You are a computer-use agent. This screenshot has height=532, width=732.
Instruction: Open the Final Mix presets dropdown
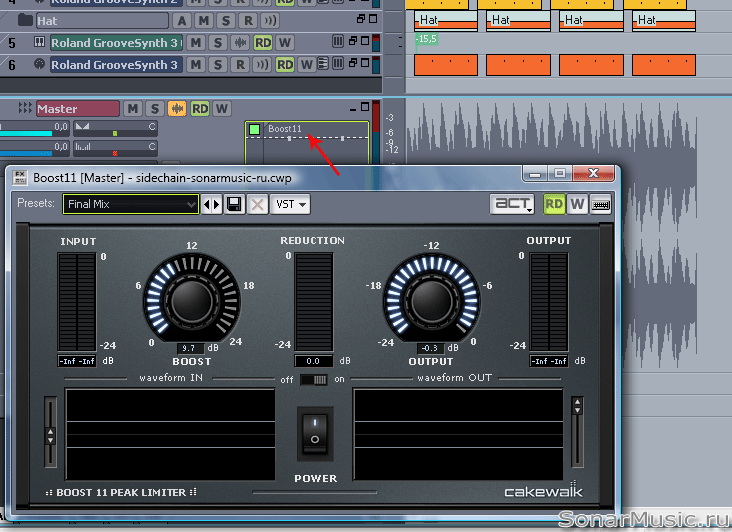point(130,204)
